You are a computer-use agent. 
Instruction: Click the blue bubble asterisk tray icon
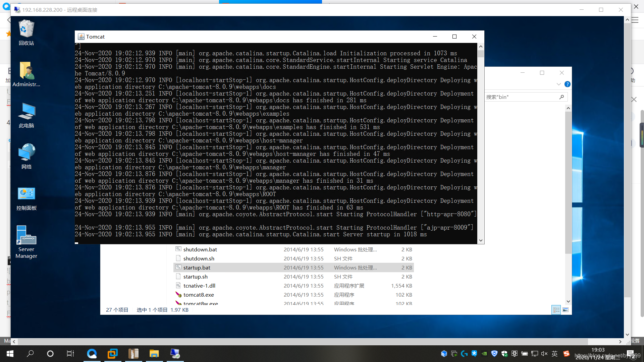pos(474,354)
